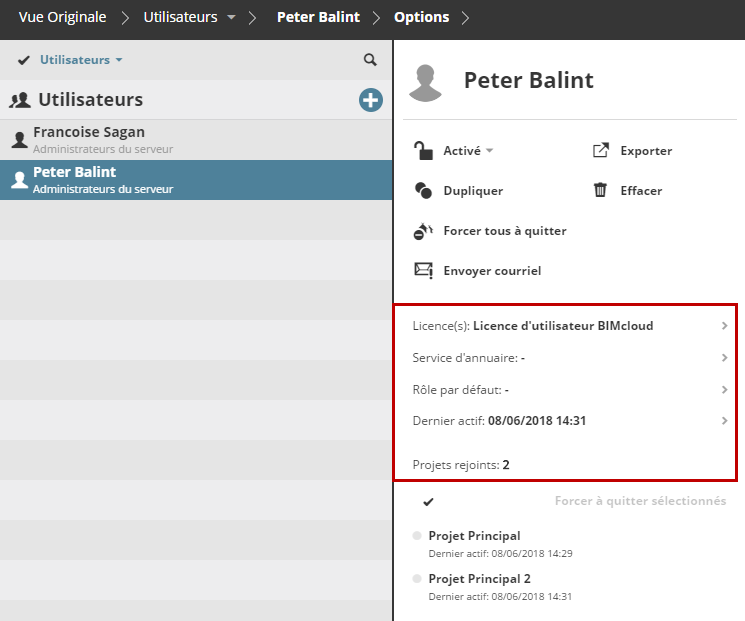
Task: Add a new user with plus icon
Action: click(x=371, y=100)
